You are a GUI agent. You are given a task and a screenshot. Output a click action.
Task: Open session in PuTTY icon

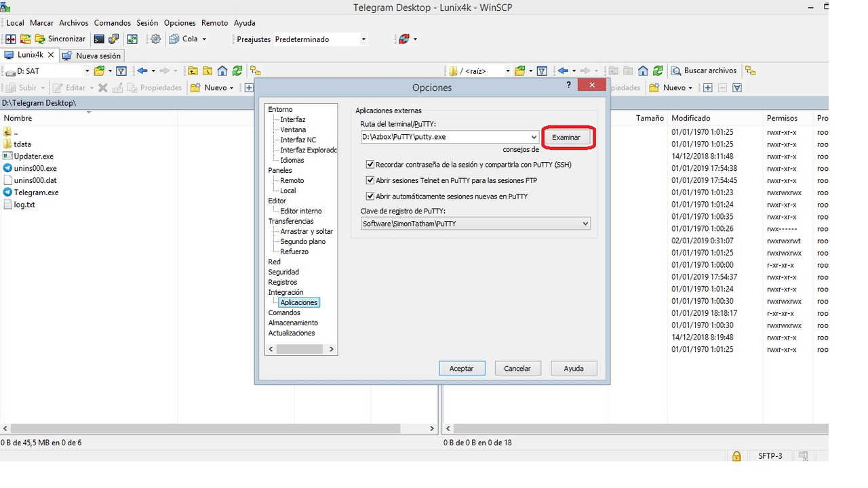(114, 39)
